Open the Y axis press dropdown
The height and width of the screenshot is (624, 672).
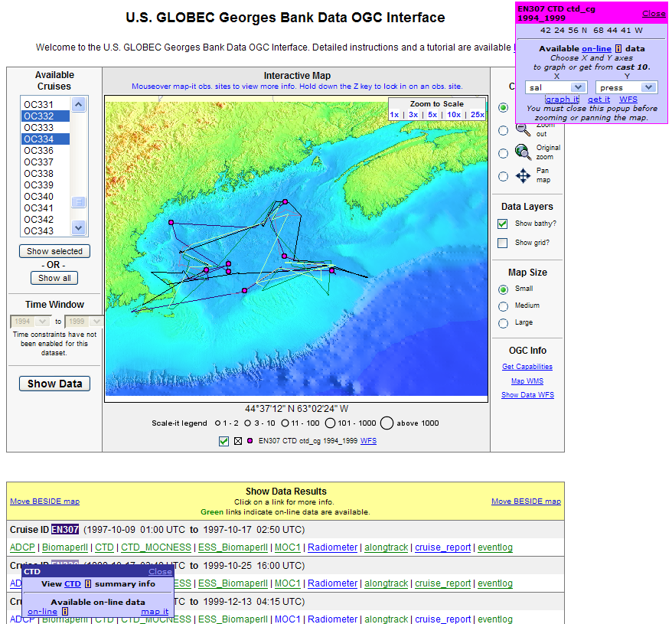click(627, 87)
